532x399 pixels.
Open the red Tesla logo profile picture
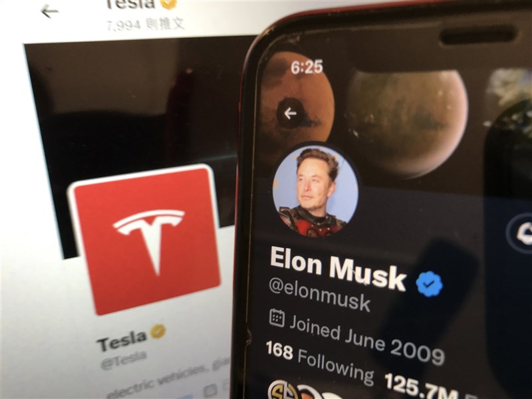tap(146, 239)
